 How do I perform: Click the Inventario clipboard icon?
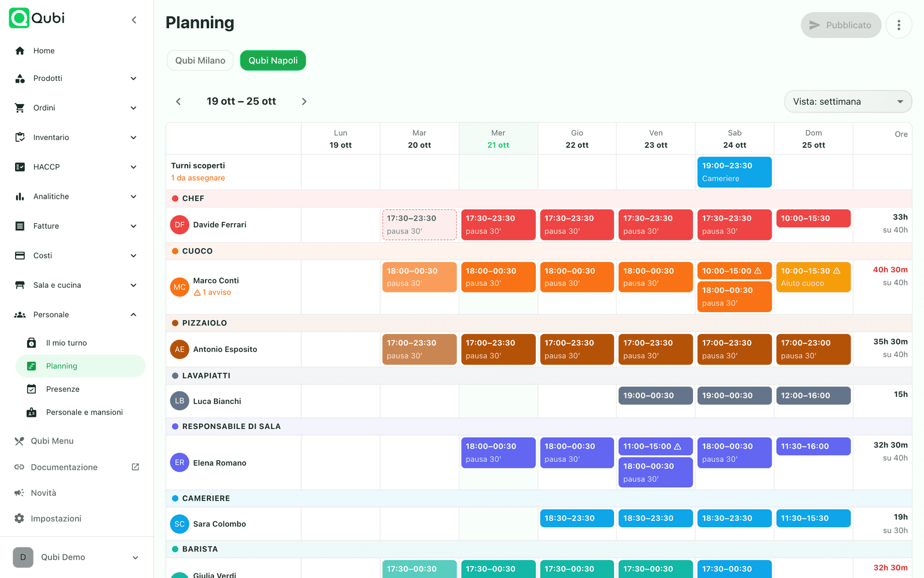click(20, 138)
